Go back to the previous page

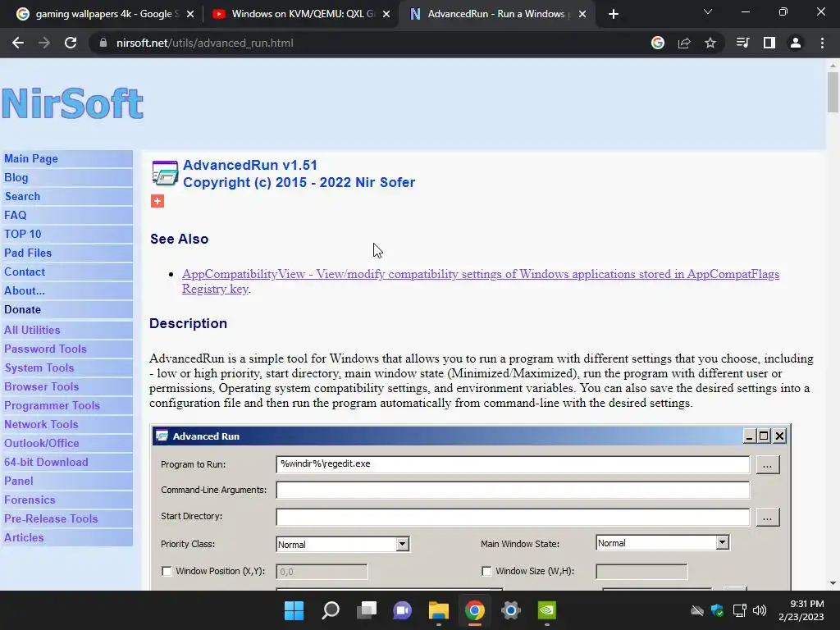tap(18, 43)
